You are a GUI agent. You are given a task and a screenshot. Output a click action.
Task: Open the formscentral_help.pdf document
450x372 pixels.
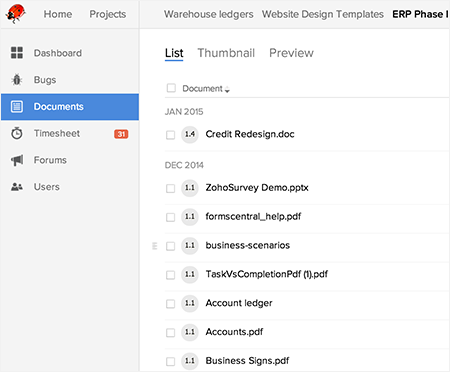coord(253,217)
